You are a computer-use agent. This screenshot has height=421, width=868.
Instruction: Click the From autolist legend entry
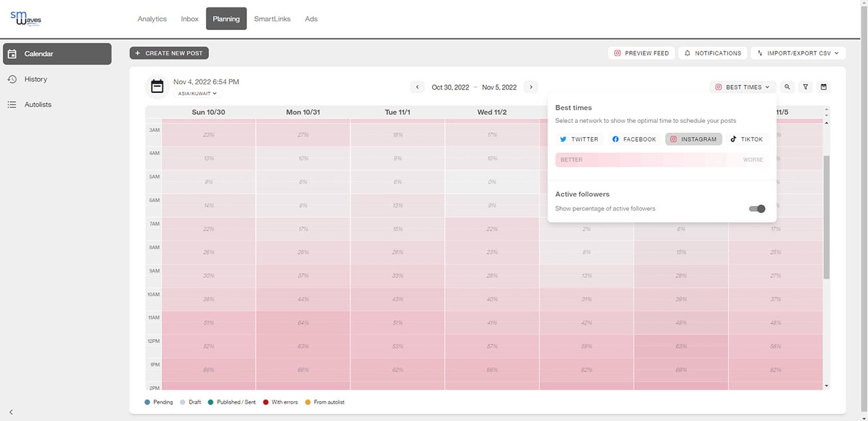point(325,402)
